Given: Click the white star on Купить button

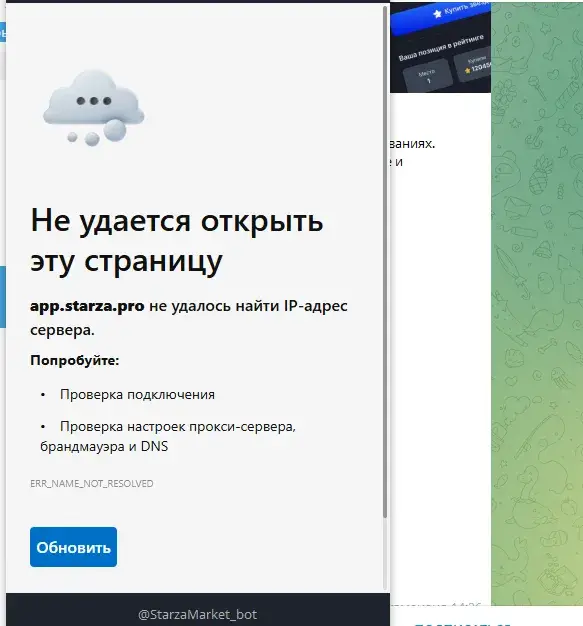Looking at the screenshot, I should pyautogui.click(x=438, y=14).
